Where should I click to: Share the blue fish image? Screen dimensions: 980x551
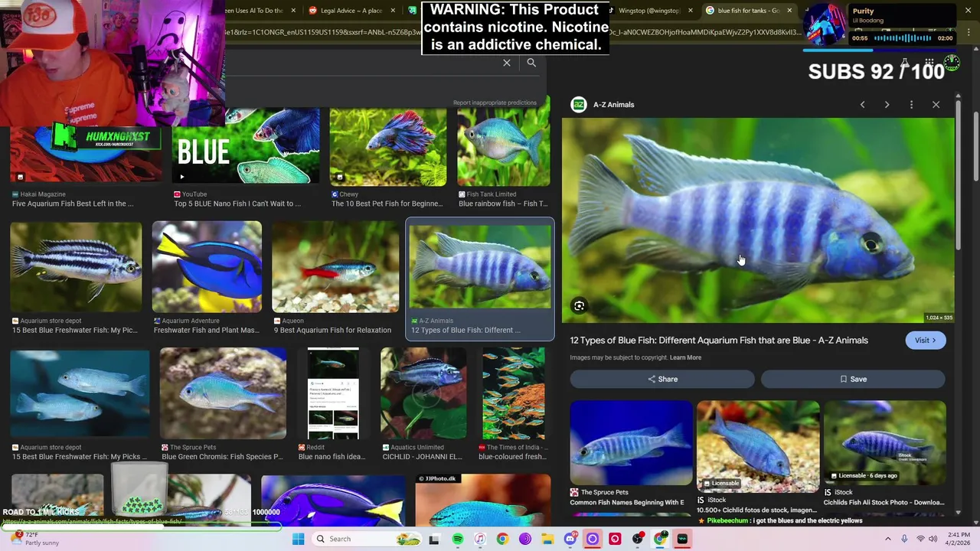[x=662, y=379]
